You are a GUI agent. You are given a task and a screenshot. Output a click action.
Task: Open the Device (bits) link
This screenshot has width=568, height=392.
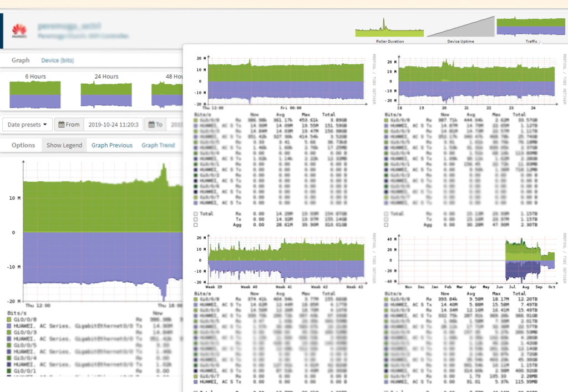[57, 60]
